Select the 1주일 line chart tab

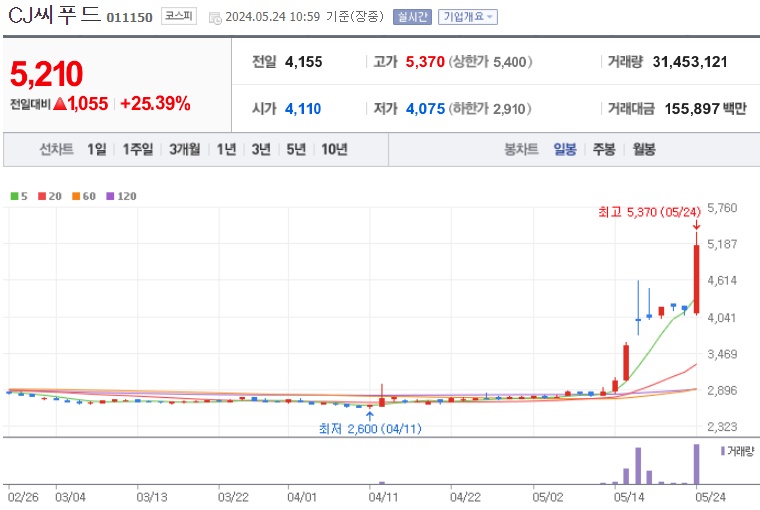pyautogui.click(x=138, y=149)
